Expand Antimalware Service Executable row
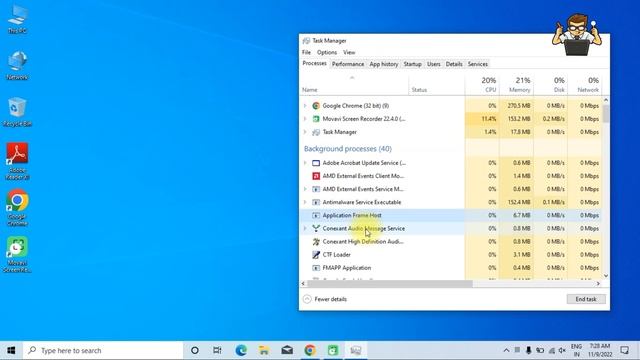This screenshot has width=640, height=360. pos(305,202)
